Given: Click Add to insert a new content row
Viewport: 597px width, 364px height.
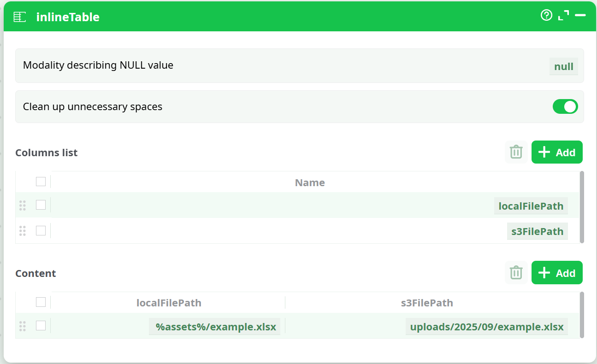Looking at the screenshot, I should pyautogui.click(x=557, y=272).
